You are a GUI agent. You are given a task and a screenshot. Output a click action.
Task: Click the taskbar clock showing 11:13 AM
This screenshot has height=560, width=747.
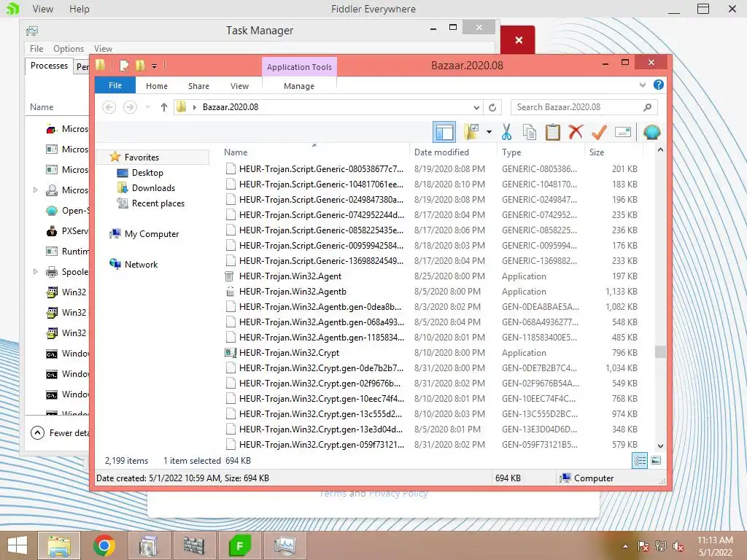coord(715,546)
